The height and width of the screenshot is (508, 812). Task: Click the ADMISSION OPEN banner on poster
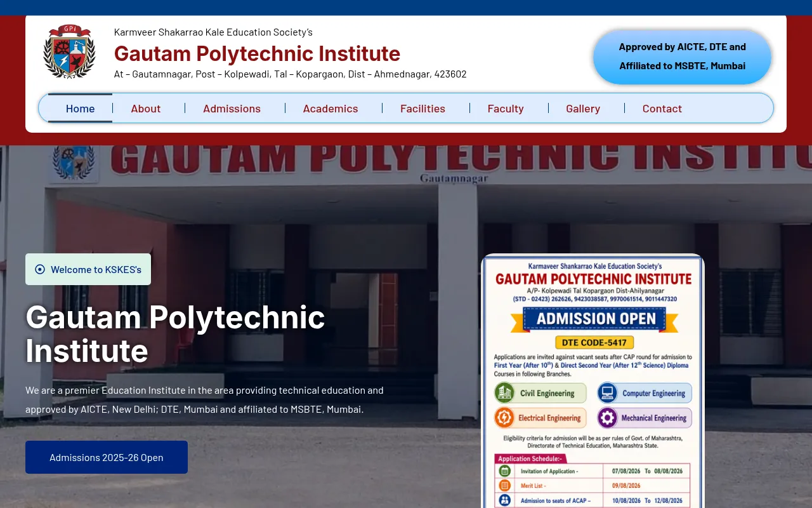point(594,319)
